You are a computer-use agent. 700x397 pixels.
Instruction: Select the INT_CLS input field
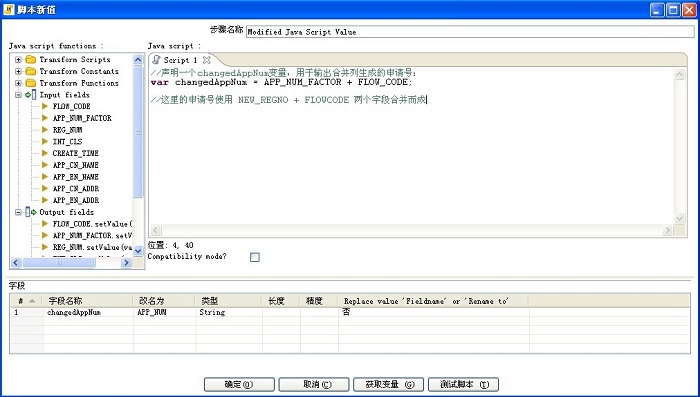pos(67,142)
